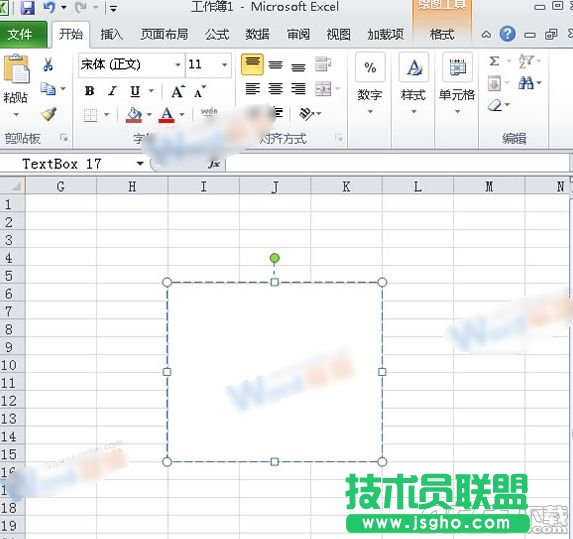Click the Cut scissors icon
This screenshot has width=573, height=539.
[x=48, y=64]
